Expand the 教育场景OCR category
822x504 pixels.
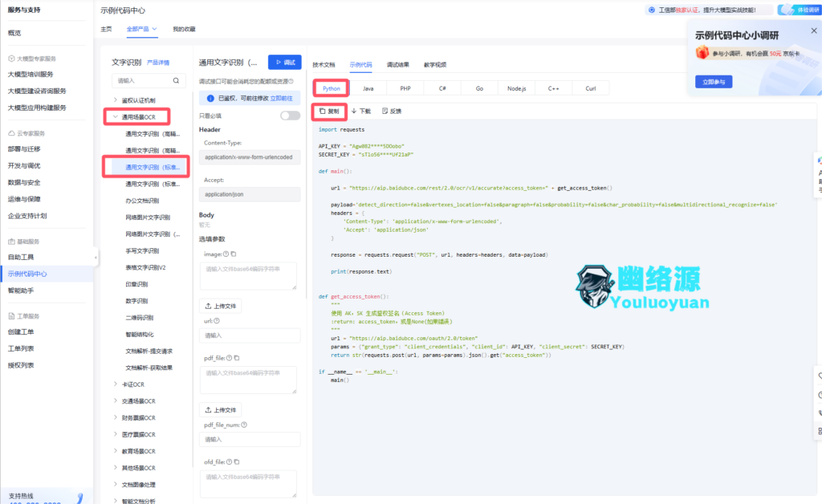tap(116, 451)
